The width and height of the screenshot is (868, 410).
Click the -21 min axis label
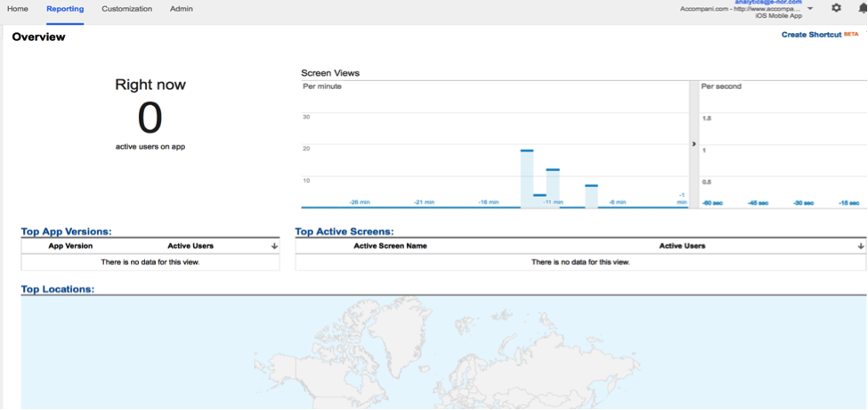pyautogui.click(x=424, y=203)
